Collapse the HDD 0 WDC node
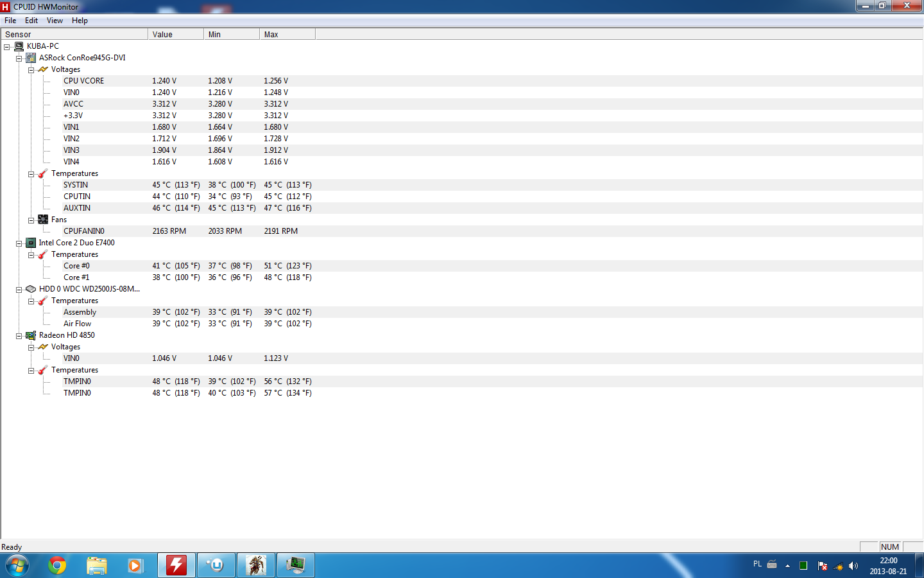 point(19,290)
